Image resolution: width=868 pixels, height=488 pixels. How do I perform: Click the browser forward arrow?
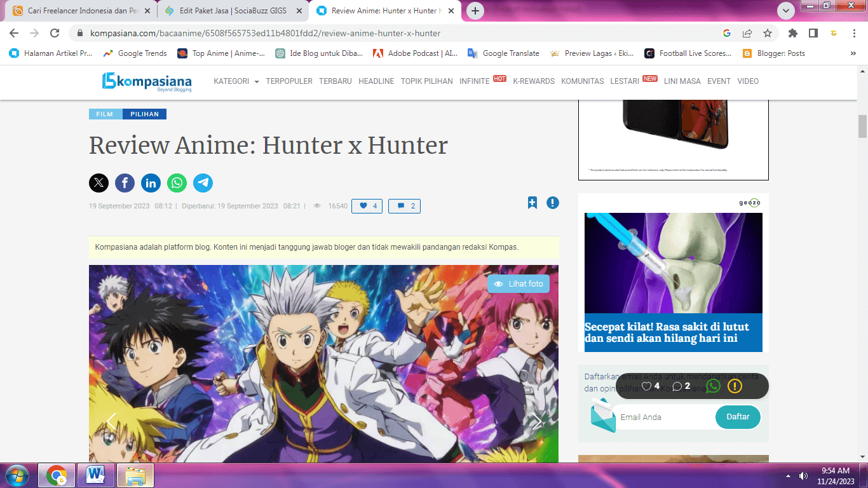(x=34, y=33)
